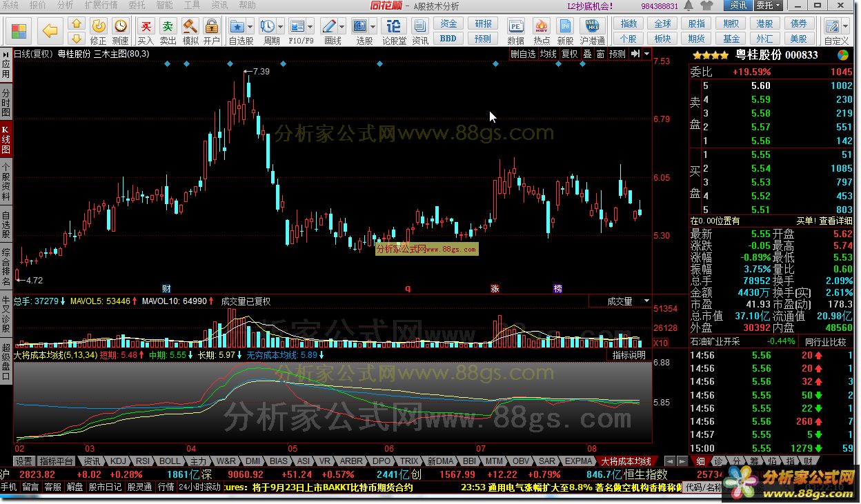Switch to the KDJ indicator tab
861x504 pixels.
pyautogui.click(x=119, y=461)
